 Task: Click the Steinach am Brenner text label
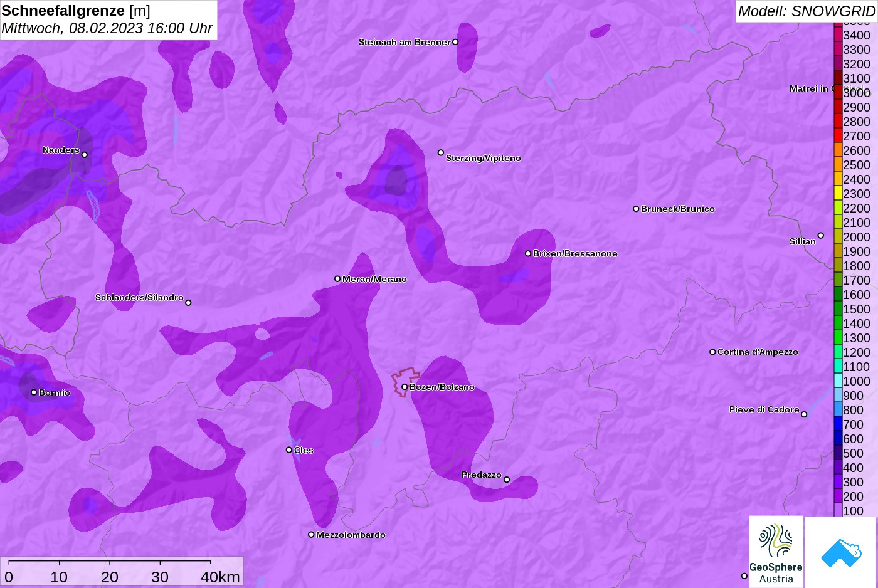(405, 42)
